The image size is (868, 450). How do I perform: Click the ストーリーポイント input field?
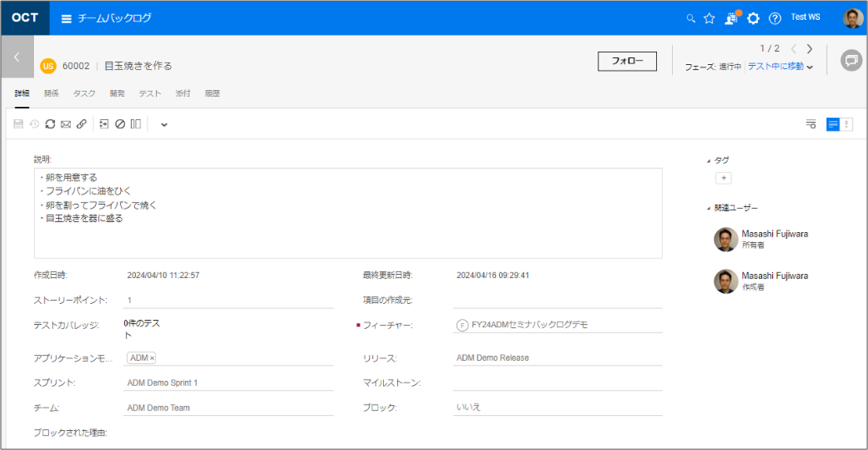(228, 300)
